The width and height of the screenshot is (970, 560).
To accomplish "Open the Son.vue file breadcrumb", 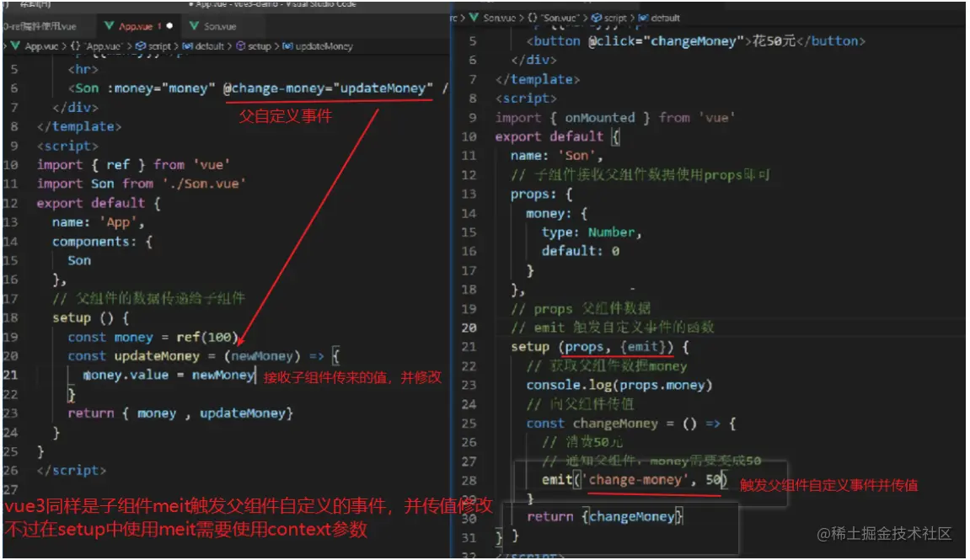I will tap(499, 18).
